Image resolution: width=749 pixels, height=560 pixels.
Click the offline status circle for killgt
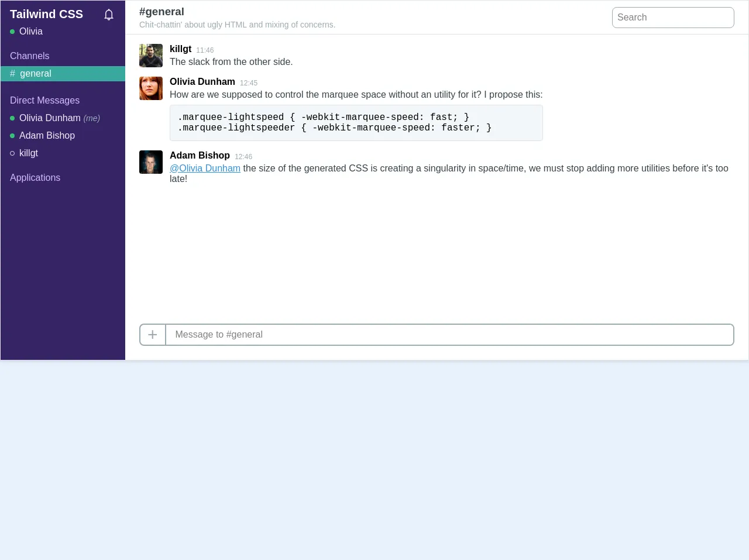point(12,153)
